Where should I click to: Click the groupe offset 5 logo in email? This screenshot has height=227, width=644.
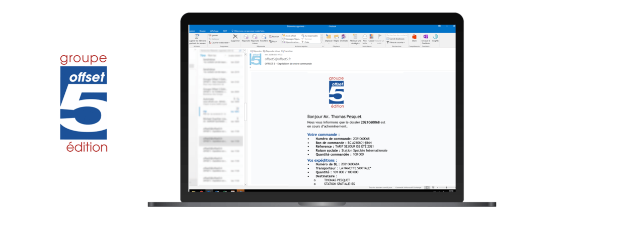click(x=337, y=93)
